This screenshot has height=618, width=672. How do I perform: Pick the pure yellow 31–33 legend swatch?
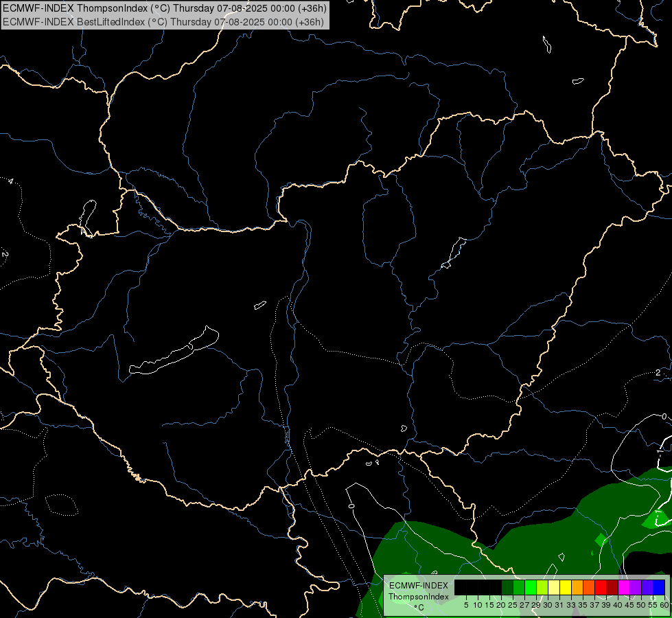pyautogui.click(x=566, y=588)
